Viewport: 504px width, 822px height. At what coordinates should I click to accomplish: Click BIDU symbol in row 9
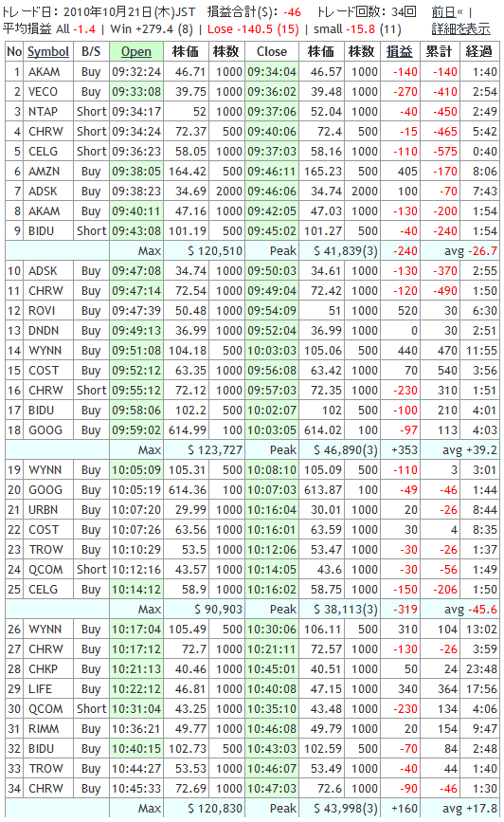coord(42,231)
